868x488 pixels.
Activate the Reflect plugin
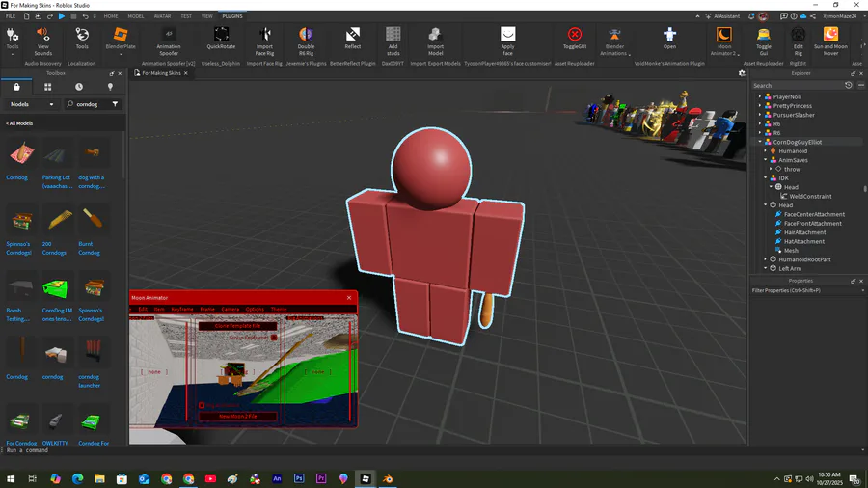[x=353, y=39]
